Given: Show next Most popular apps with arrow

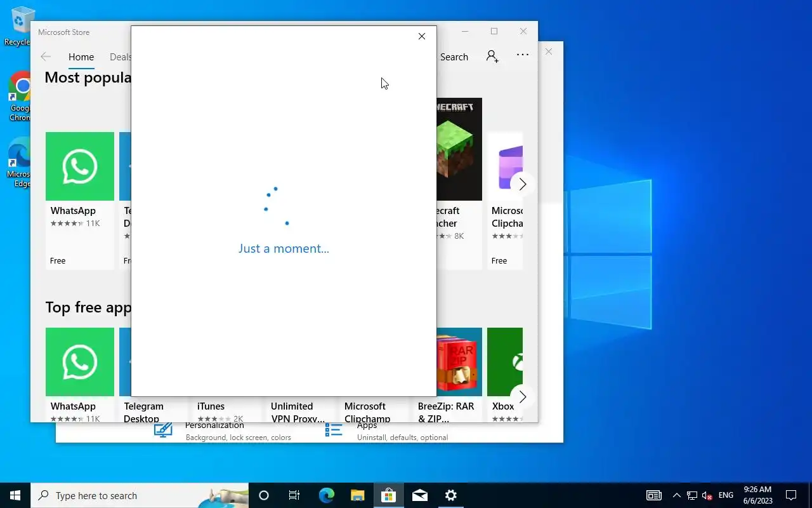Looking at the screenshot, I should (x=523, y=184).
